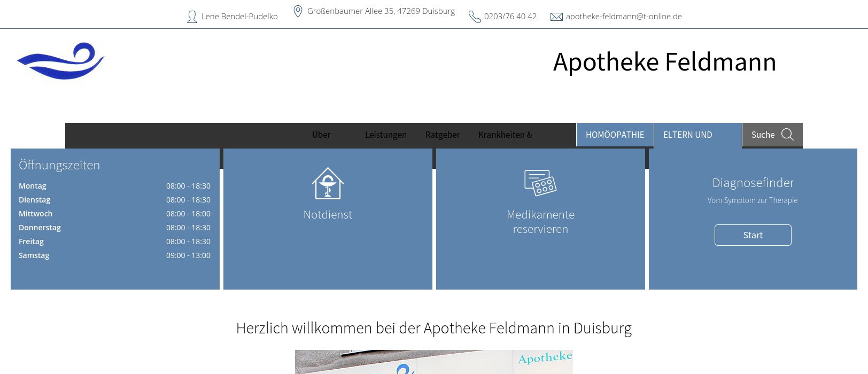Screen dimensions: 868x374
Task: Click the telephone handset icon
Action: (x=475, y=17)
